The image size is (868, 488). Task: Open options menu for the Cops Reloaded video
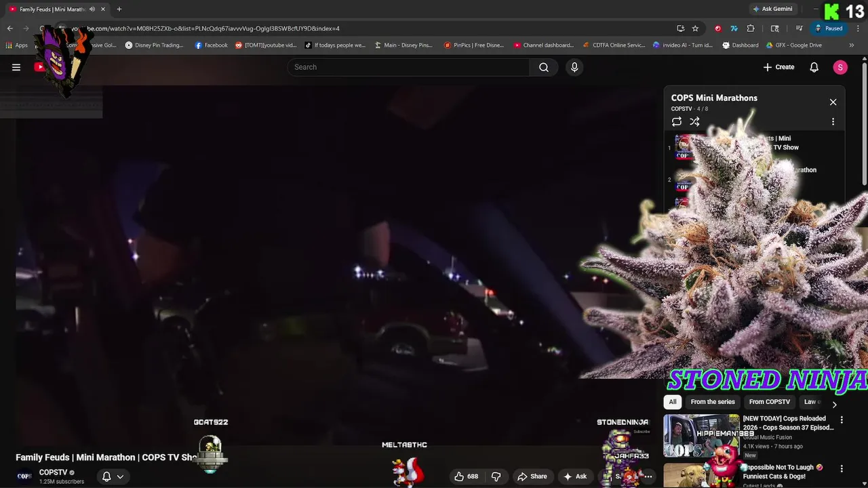(842, 420)
